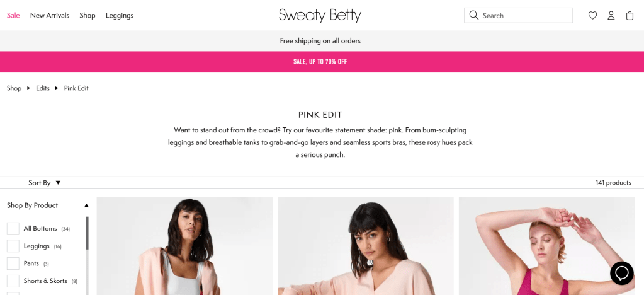Click the Sweaty Betty logo
644x295 pixels.
[320, 15]
